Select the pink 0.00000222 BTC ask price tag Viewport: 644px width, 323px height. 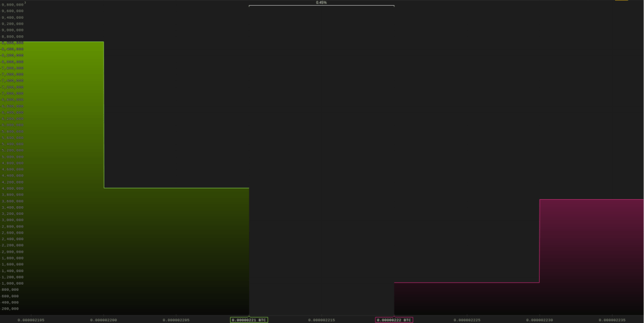pyautogui.click(x=394, y=320)
